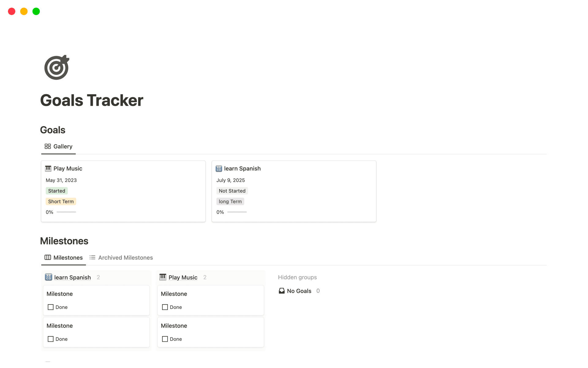Screen dimensions: 588x368
Task: Show the No Goals hidden group
Action: click(x=299, y=291)
